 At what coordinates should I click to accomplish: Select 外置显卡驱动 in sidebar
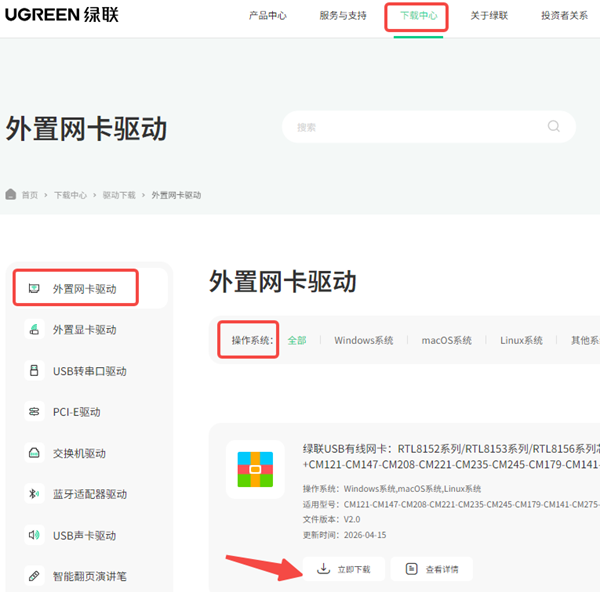point(85,329)
